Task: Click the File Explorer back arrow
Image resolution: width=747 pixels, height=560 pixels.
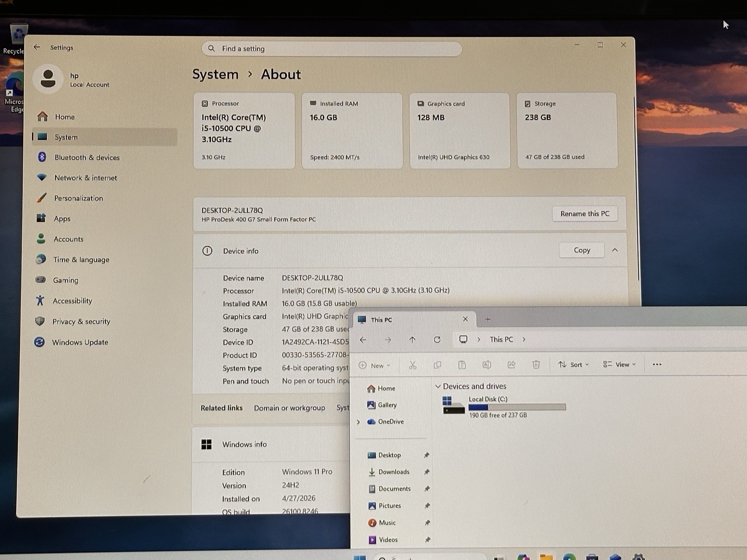Action: 363,340
